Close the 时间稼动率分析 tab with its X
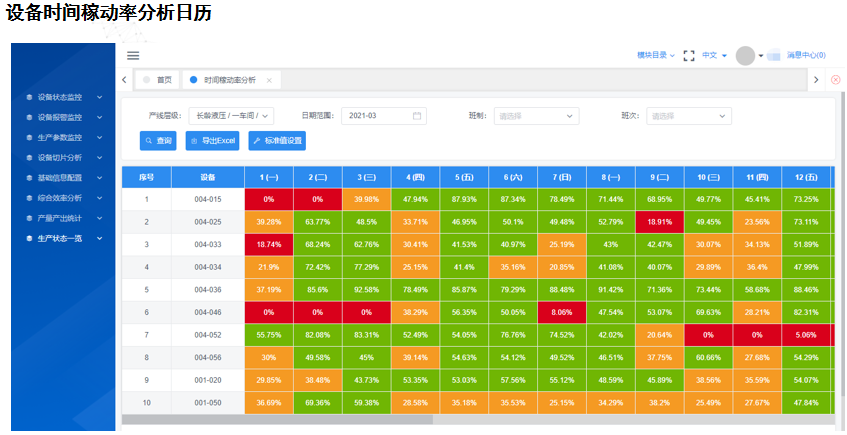The width and height of the screenshot is (847, 435). pyautogui.click(x=269, y=80)
